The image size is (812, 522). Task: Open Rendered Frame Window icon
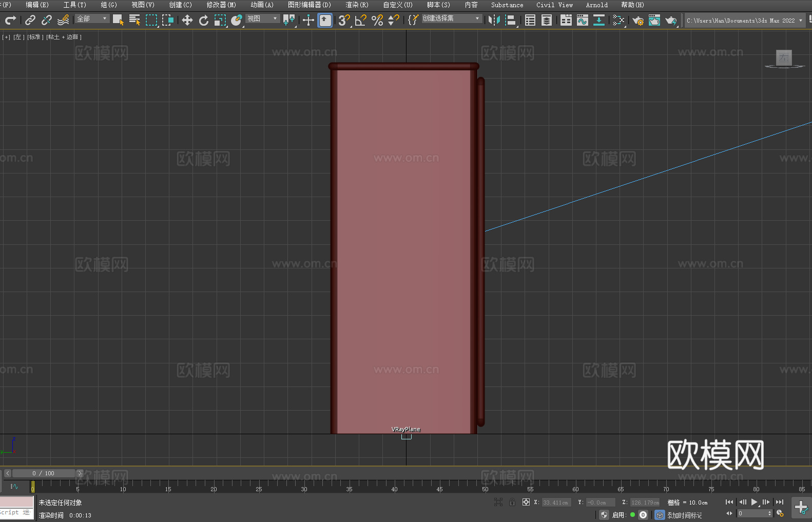pos(654,20)
